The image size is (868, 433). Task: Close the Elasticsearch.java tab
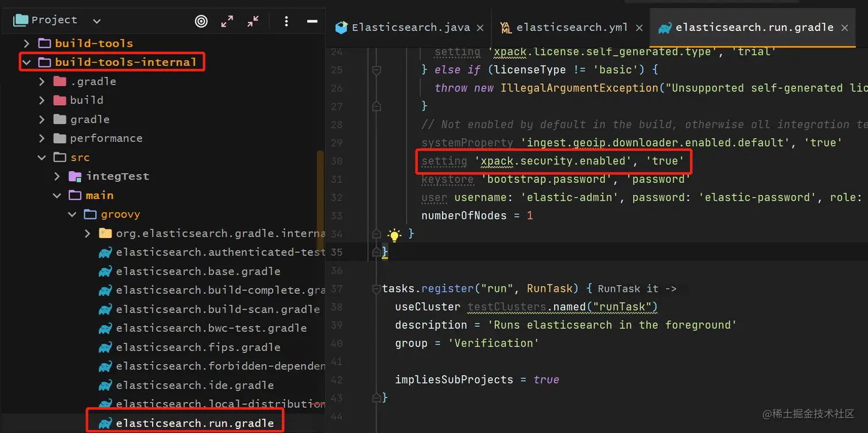point(480,28)
